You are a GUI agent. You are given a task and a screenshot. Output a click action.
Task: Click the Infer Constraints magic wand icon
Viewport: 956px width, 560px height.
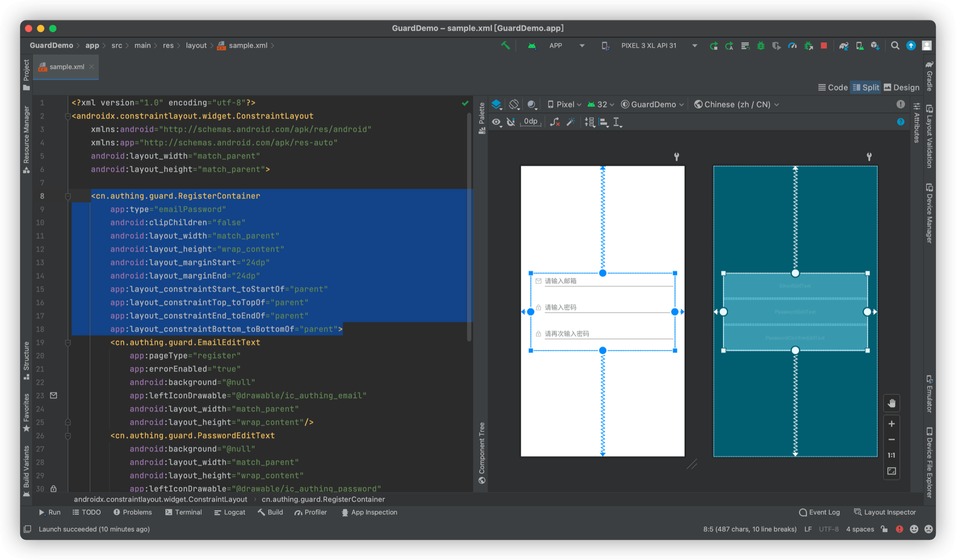(x=571, y=122)
